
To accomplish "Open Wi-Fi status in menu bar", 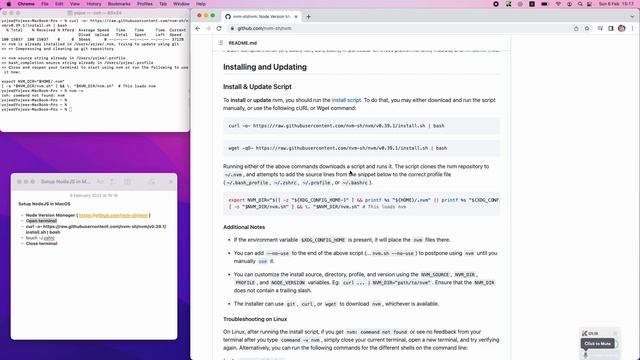I will (x=558, y=4).
